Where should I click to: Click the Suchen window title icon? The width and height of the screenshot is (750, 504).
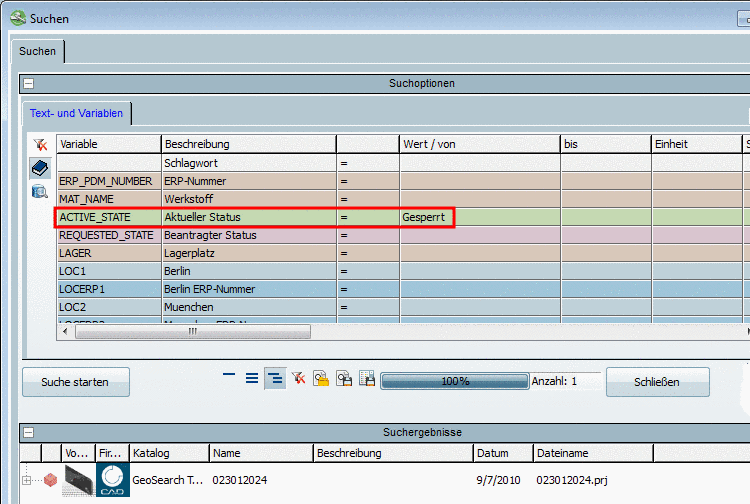(18, 18)
